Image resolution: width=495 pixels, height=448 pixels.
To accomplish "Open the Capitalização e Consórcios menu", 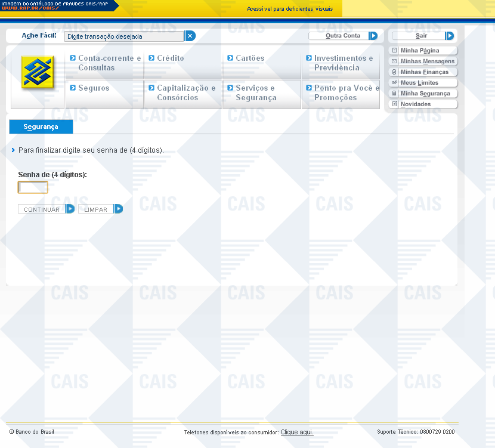I will pyautogui.click(x=185, y=92).
